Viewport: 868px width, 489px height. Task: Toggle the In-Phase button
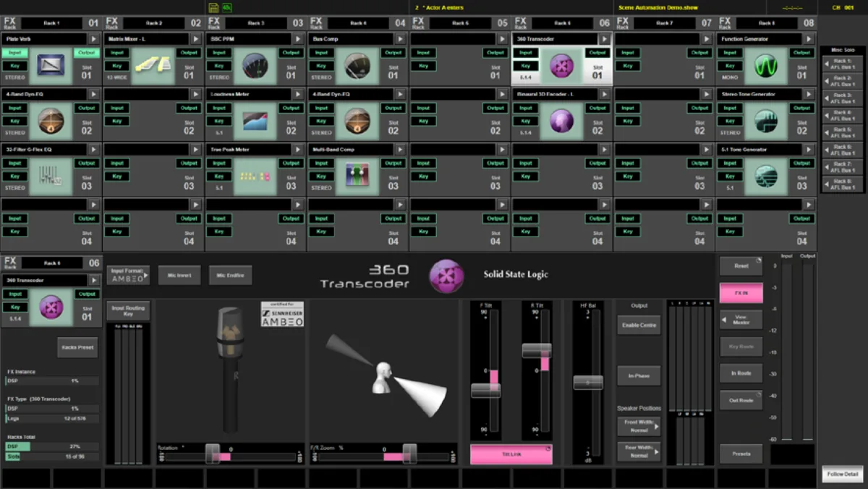click(639, 375)
